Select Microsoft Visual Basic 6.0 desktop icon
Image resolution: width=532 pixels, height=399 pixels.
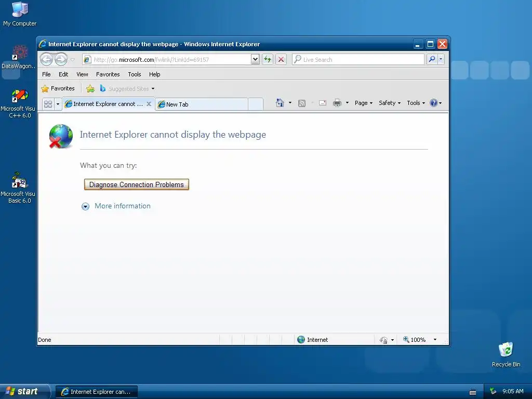(18, 187)
